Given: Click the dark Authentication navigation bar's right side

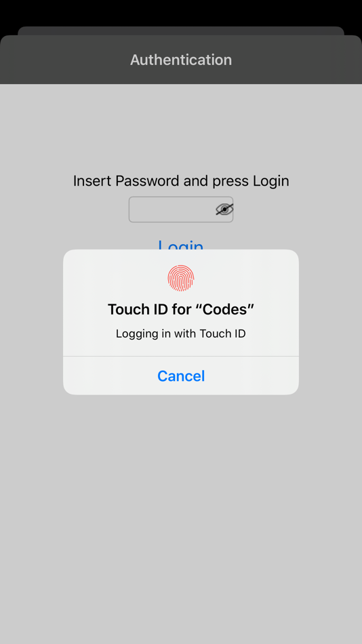Looking at the screenshot, I should [300, 60].
